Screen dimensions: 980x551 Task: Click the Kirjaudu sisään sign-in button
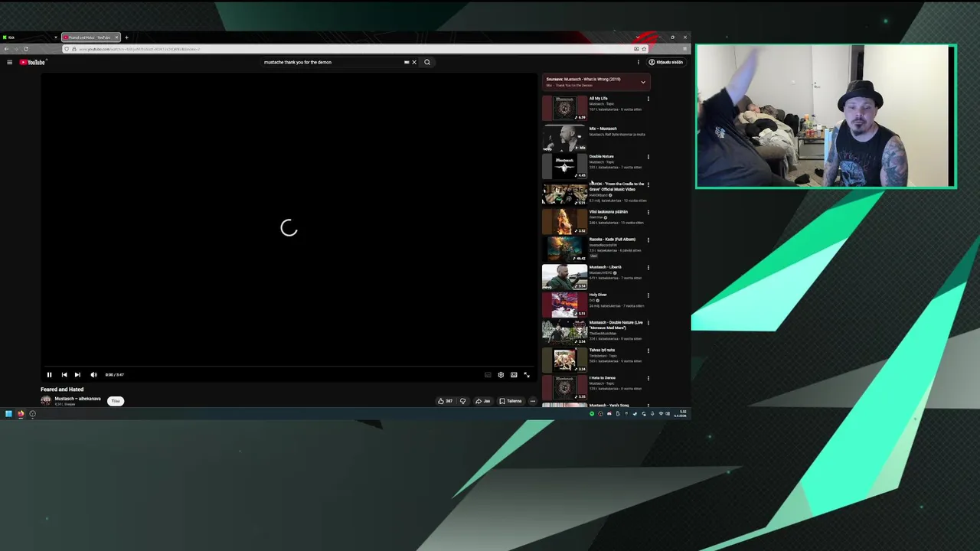[665, 62]
